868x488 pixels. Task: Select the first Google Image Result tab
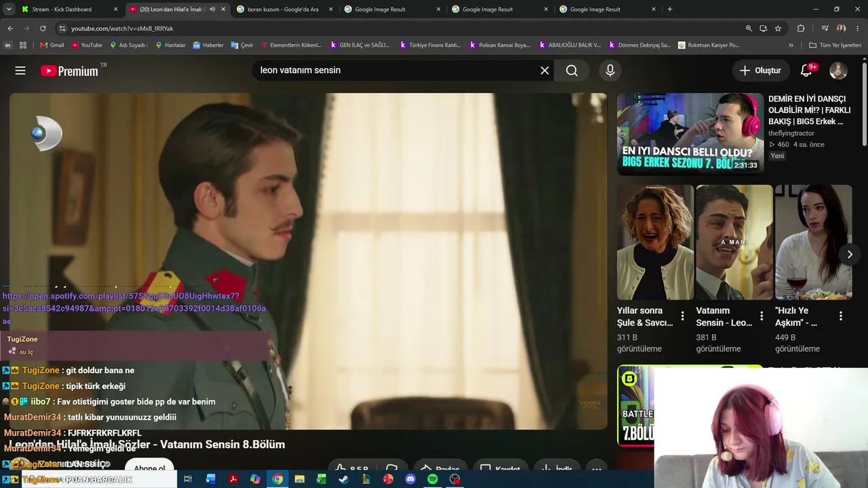pyautogui.click(x=391, y=9)
